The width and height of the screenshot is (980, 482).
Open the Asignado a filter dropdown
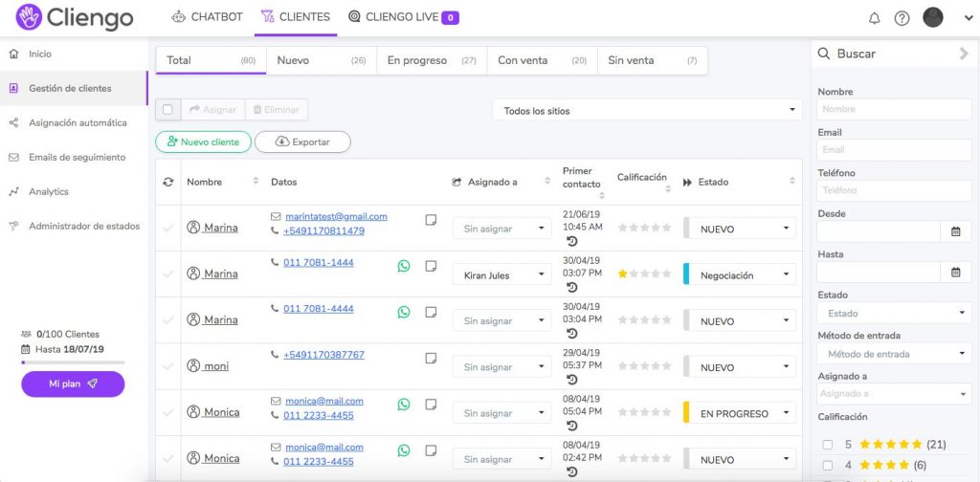(x=895, y=394)
